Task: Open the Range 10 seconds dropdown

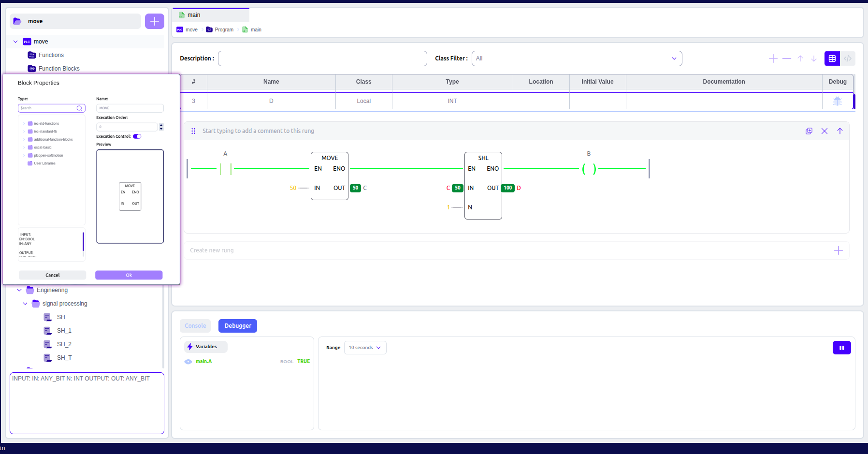Action: pos(365,348)
